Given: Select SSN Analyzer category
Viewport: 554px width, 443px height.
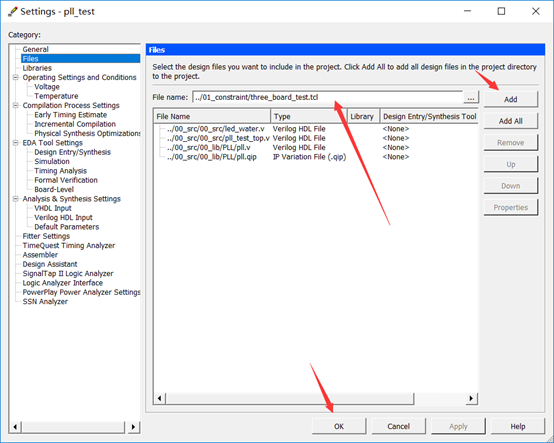Looking at the screenshot, I should [x=45, y=302].
